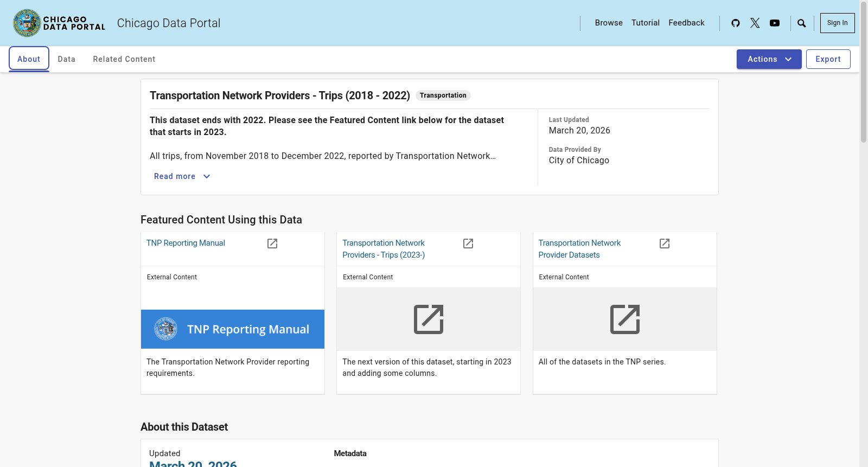Click external link icon beside TNP Reporting Manual
Image resolution: width=868 pixels, height=467 pixels.
click(x=272, y=244)
